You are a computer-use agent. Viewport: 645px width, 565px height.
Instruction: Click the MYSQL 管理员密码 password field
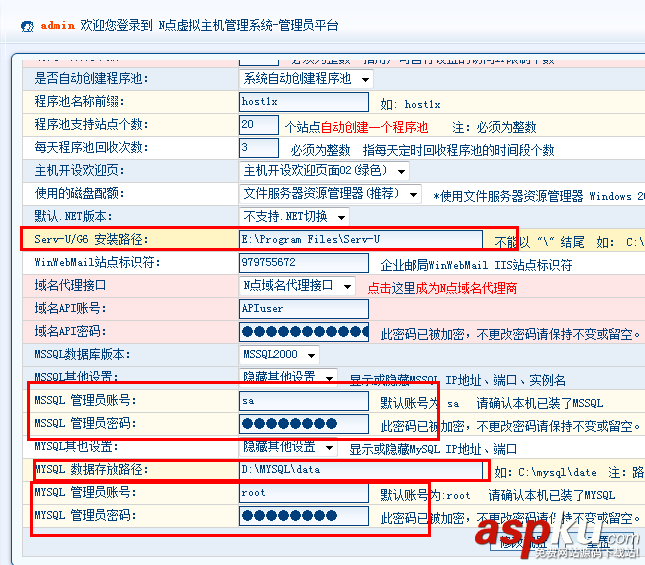[304, 516]
